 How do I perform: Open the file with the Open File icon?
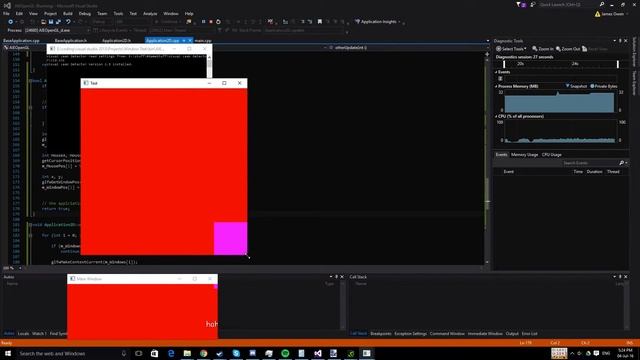(x=43, y=22)
